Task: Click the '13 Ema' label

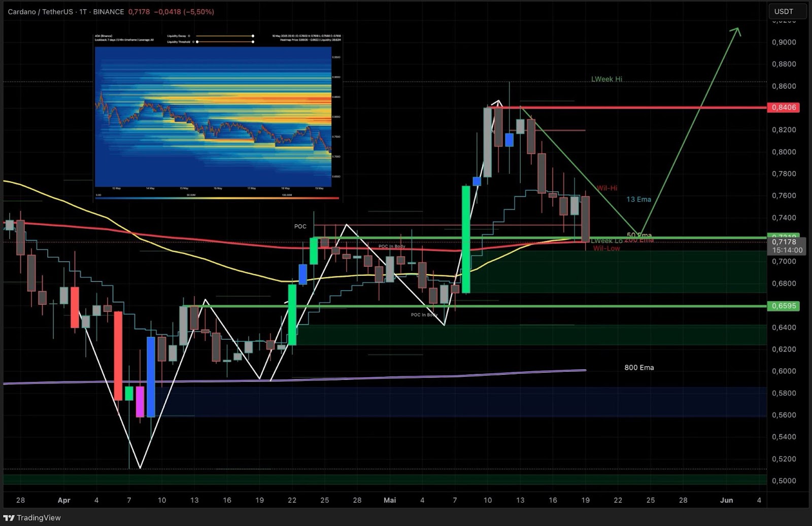Action: (638, 199)
